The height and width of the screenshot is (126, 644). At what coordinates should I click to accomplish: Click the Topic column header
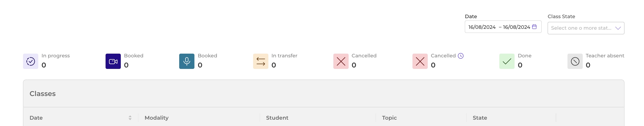389,118
